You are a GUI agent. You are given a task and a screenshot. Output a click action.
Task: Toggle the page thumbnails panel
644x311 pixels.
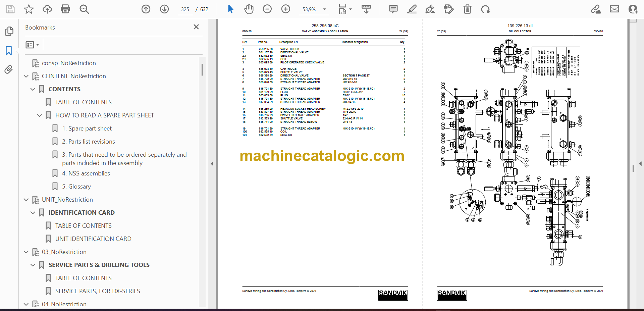tap(9, 31)
